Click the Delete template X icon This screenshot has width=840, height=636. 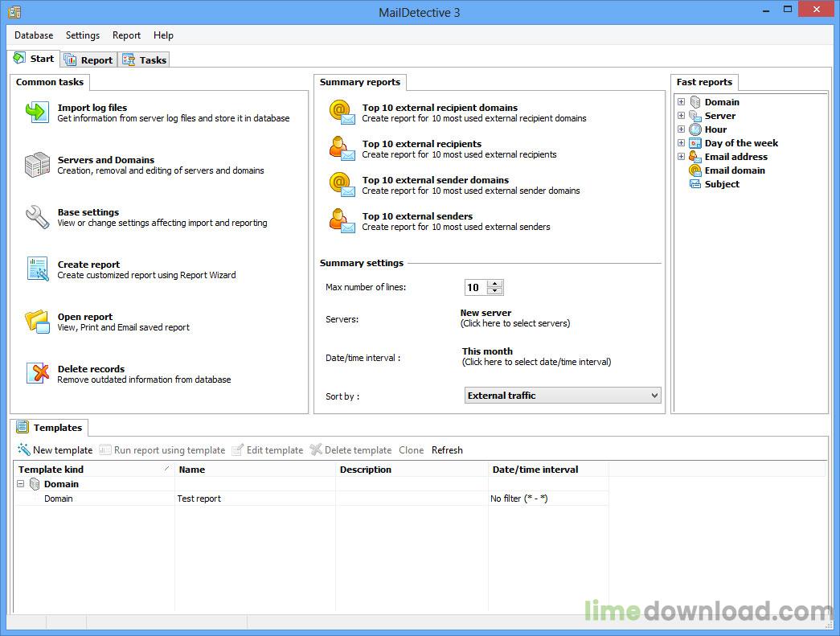click(x=316, y=449)
